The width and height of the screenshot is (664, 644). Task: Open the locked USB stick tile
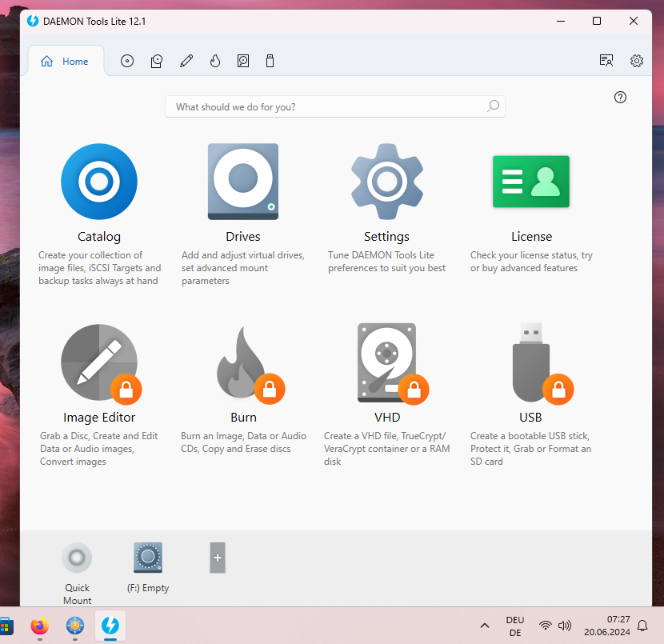(542, 363)
